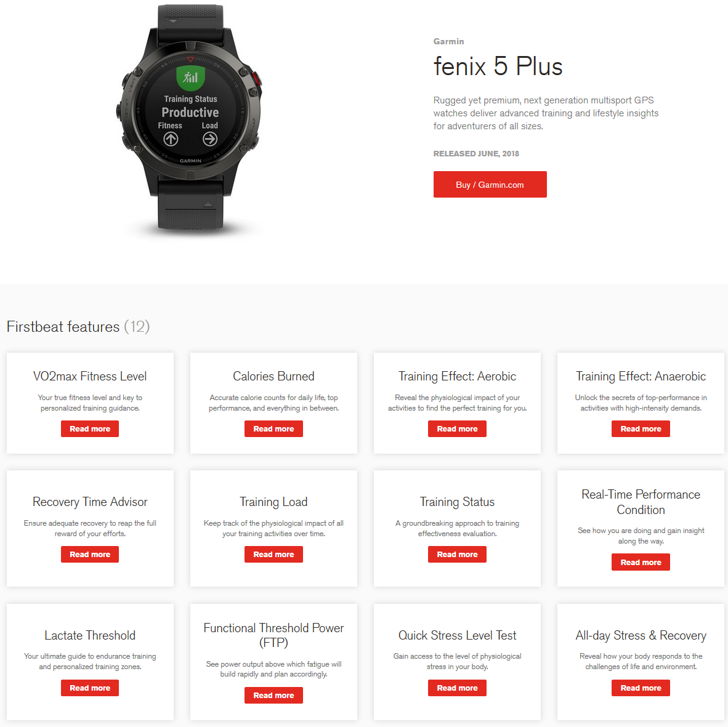The height and width of the screenshot is (727, 728).
Task: Select the VO2max Fitness Level card title
Action: click(x=89, y=376)
